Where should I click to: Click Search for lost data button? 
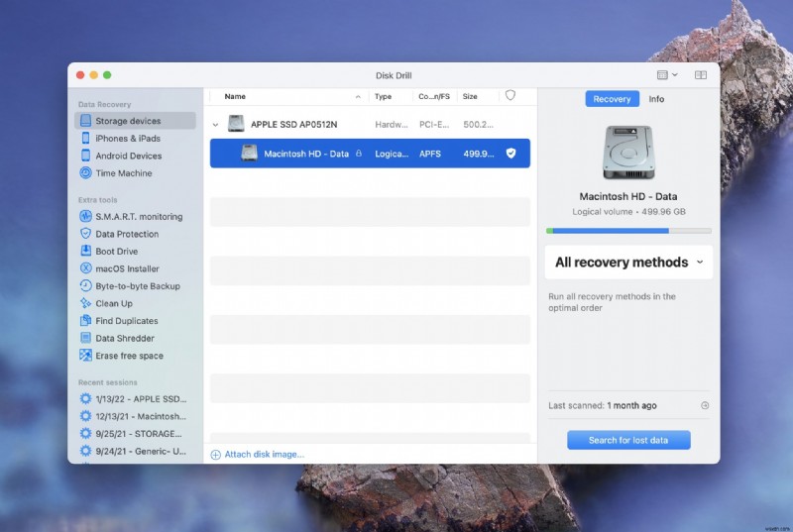tap(628, 440)
